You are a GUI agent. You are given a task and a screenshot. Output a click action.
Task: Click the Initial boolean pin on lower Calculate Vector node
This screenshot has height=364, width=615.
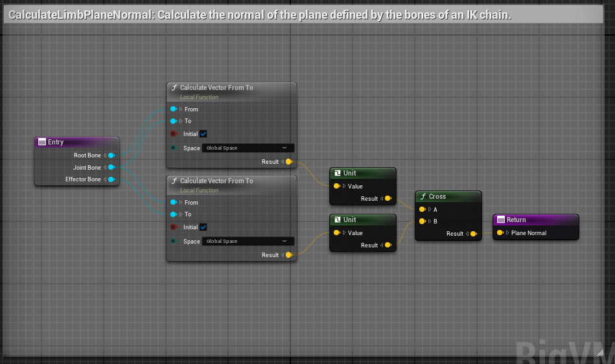(x=174, y=227)
